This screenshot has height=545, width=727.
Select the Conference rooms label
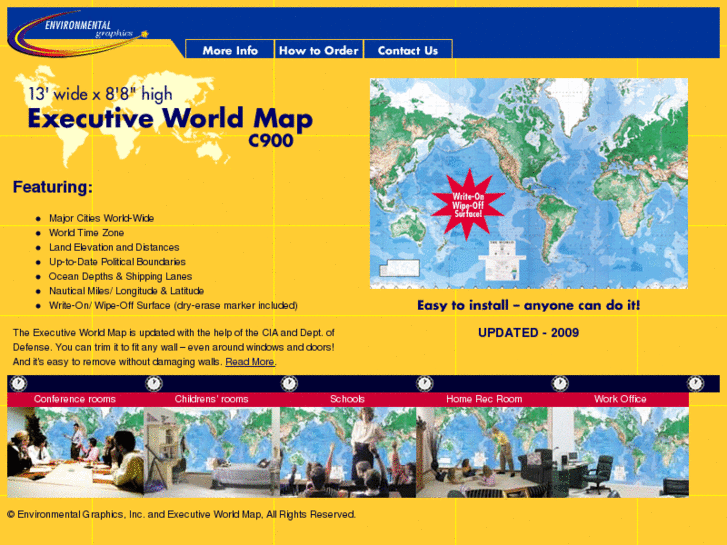[x=75, y=399]
